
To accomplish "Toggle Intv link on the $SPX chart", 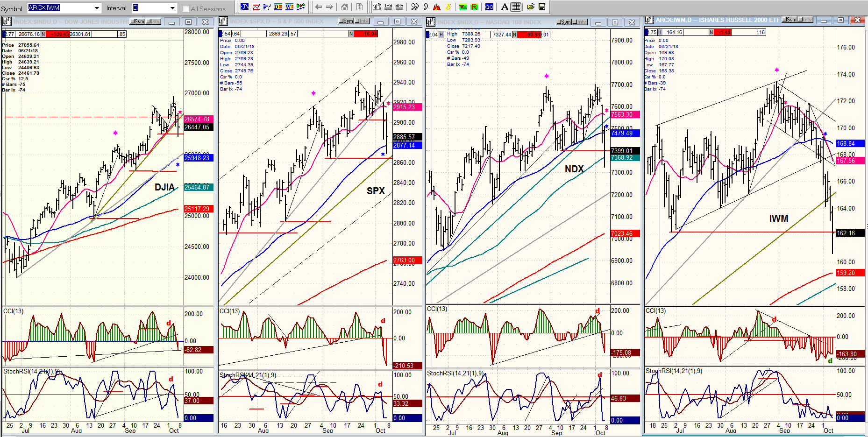I will 362,21.
